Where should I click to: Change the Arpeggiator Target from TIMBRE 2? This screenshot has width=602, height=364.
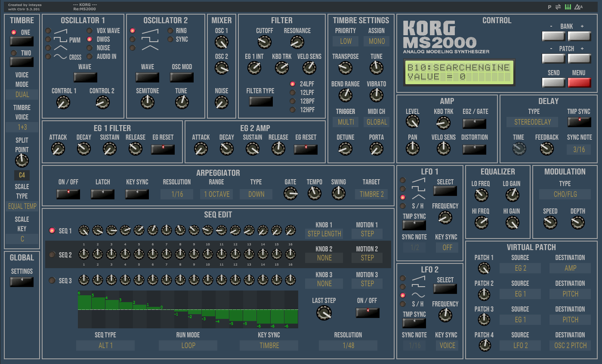[372, 194]
